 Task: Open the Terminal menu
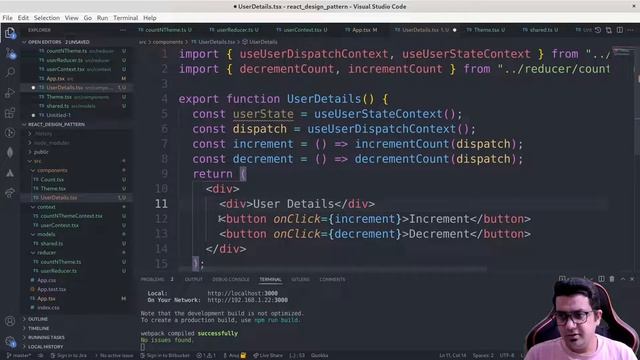tap(125, 18)
